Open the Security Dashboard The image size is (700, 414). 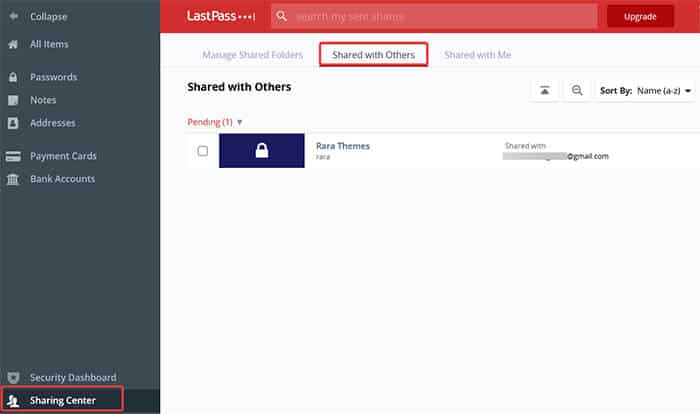tap(73, 378)
